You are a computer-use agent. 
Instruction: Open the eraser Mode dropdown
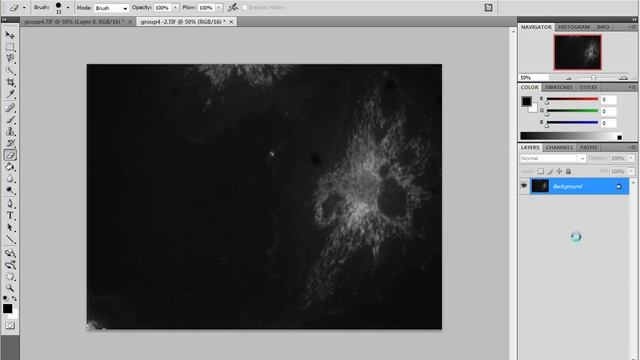click(x=111, y=8)
